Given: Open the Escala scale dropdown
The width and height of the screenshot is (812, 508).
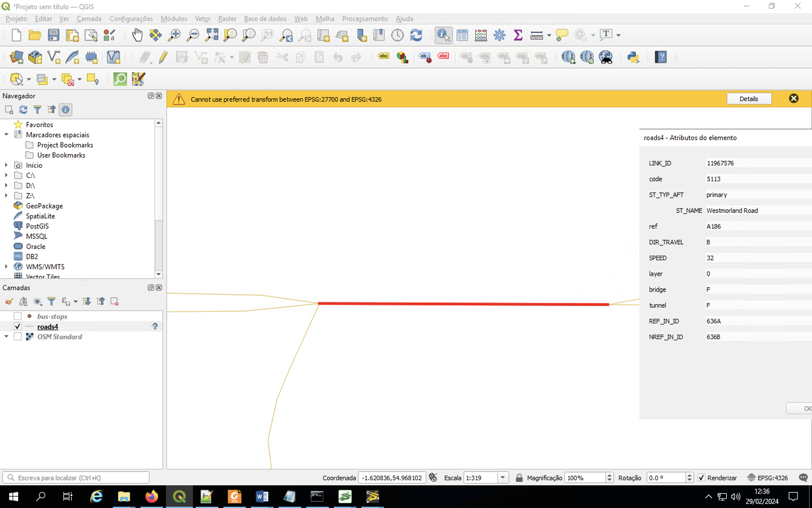Looking at the screenshot, I should pos(503,478).
